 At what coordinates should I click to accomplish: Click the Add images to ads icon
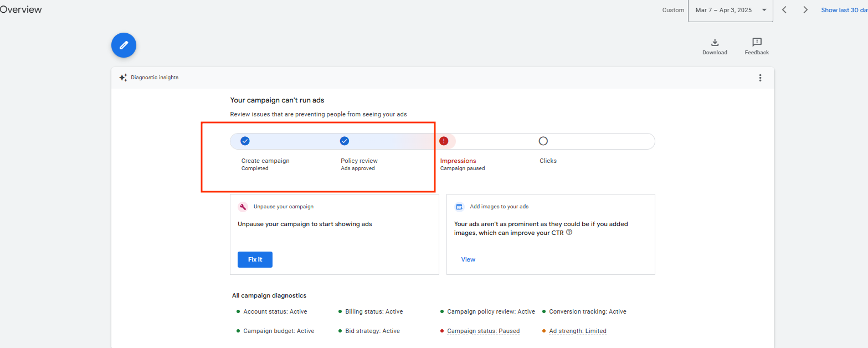coord(459,207)
